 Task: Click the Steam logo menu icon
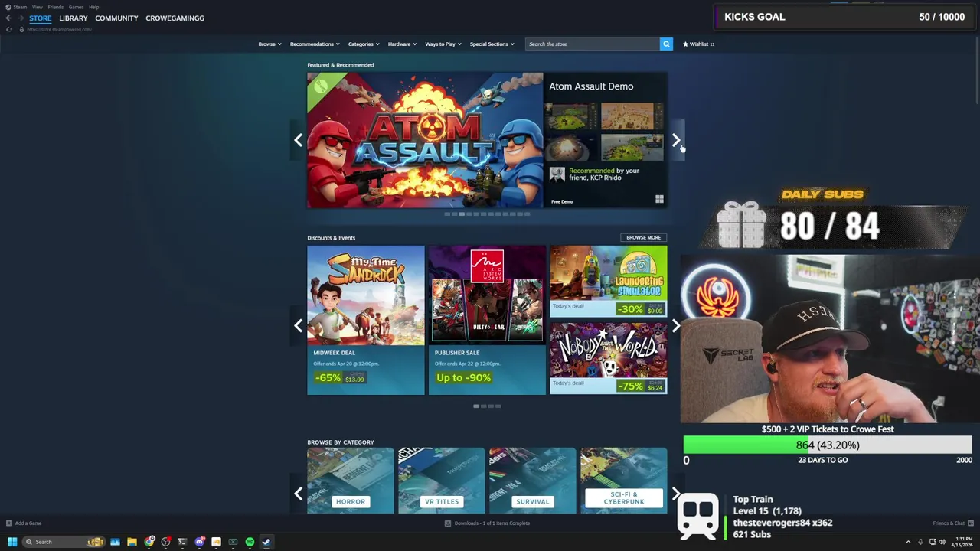point(8,7)
